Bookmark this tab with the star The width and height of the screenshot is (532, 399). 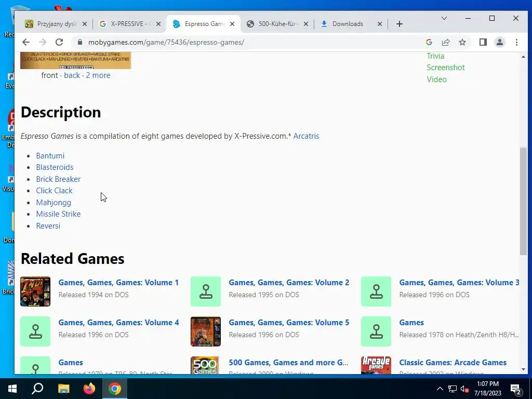coord(462,42)
